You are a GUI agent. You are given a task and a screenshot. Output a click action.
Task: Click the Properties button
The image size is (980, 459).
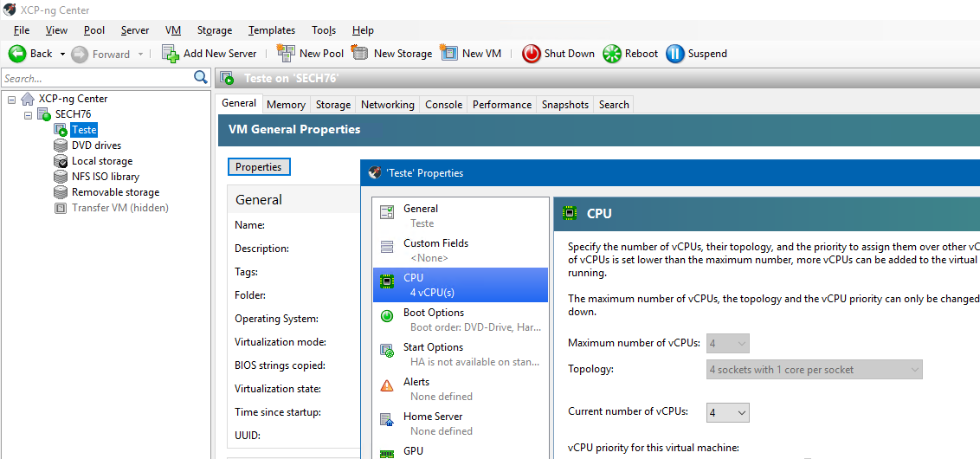point(259,167)
